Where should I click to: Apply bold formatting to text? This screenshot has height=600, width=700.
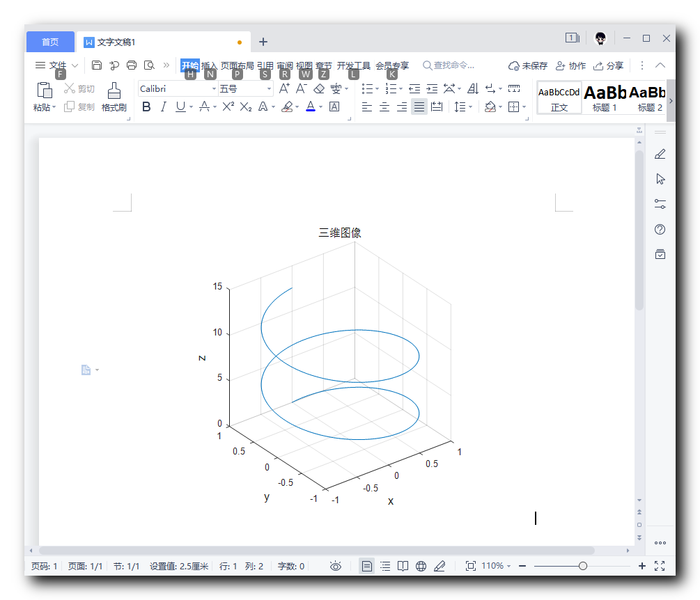(x=146, y=106)
